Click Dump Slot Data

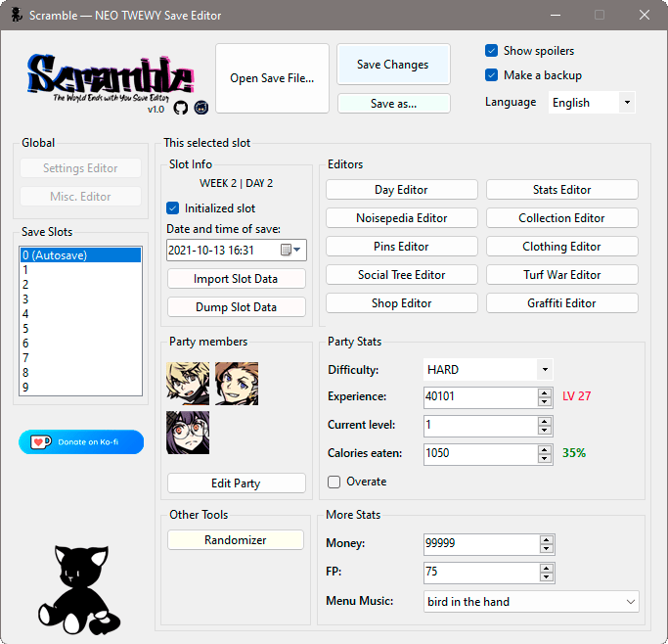tap(236, 307)
